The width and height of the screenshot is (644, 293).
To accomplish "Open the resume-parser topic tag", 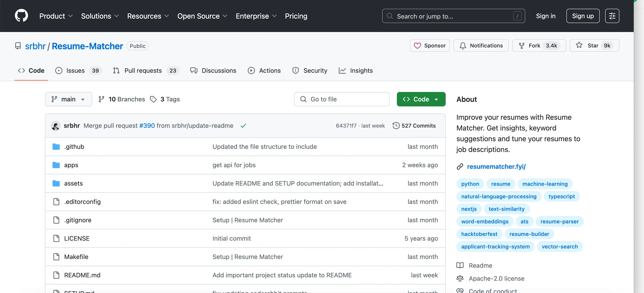I will [559, 221].
